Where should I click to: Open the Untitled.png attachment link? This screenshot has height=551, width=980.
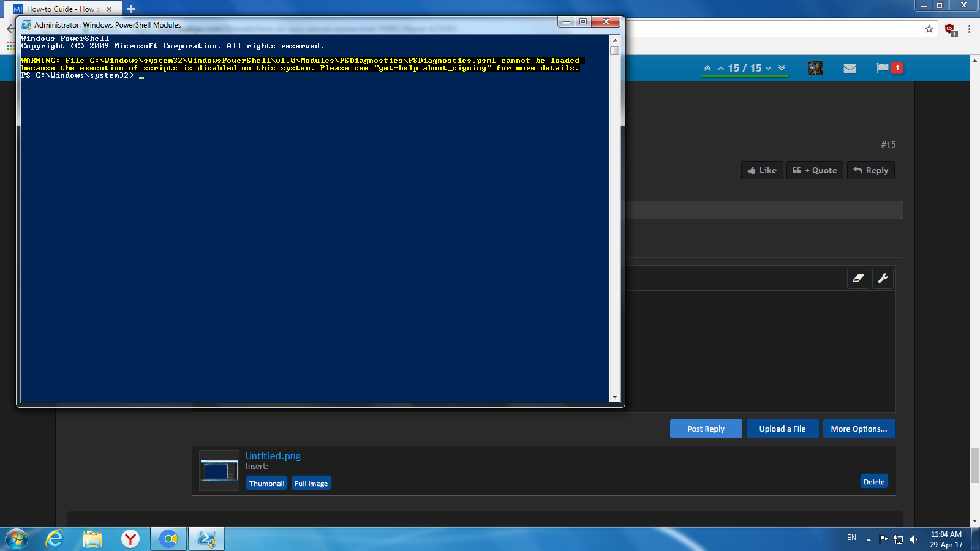(x=273, y=455)
